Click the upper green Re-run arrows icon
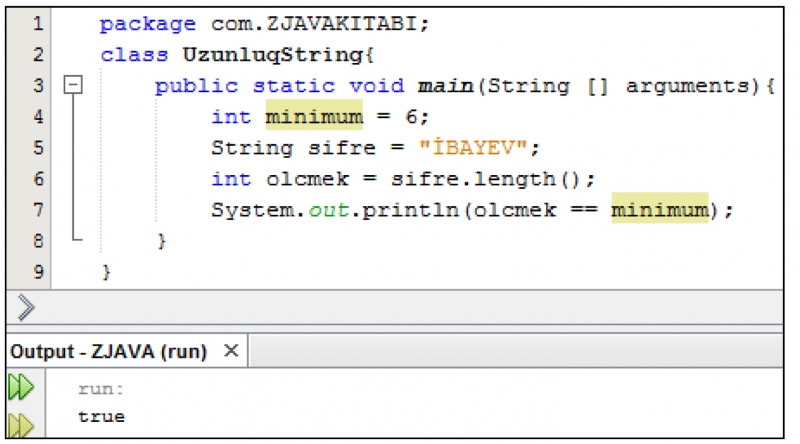Screen dimensions: 800x444 point(19,388)
